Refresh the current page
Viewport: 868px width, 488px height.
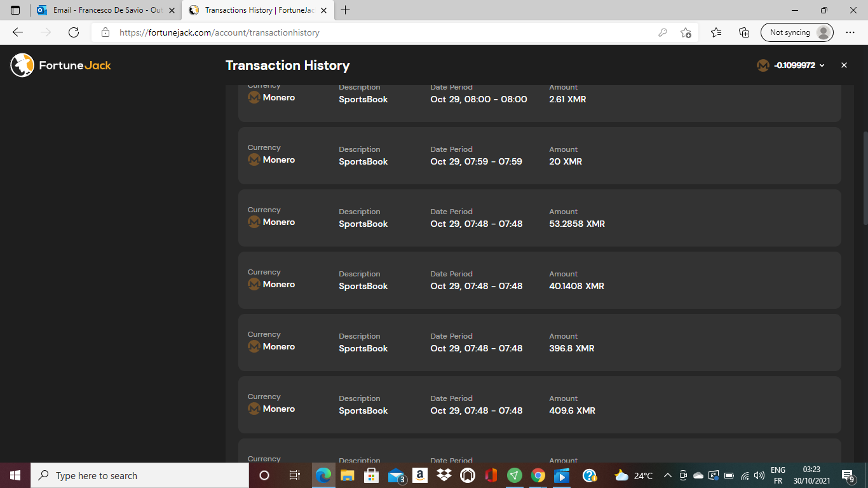(74, 32)
